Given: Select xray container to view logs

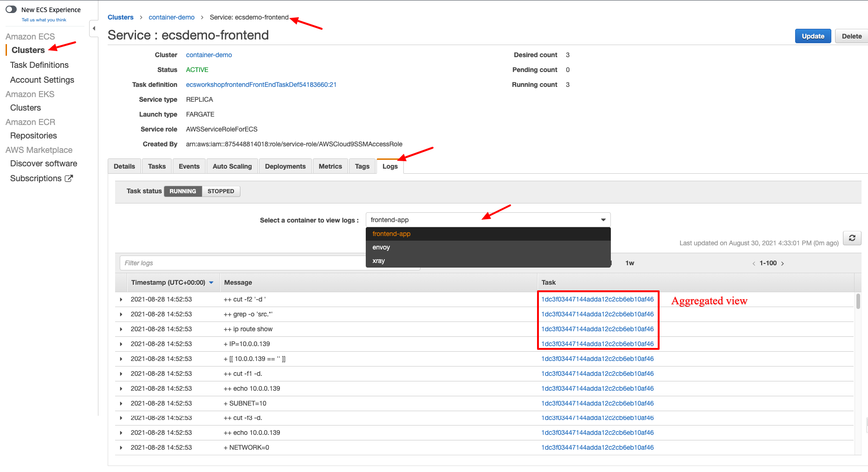Looking at the screenshot, I should click(x=378, y=261).
